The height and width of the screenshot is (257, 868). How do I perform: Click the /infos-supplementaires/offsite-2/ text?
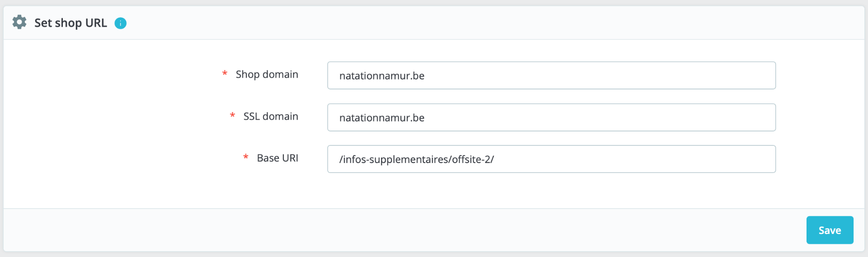tap(416, 159)
